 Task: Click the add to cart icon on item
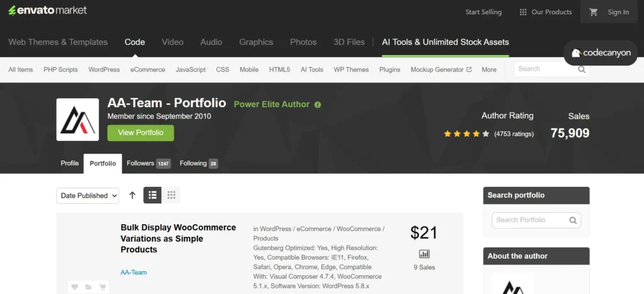[x=101, y=287]
